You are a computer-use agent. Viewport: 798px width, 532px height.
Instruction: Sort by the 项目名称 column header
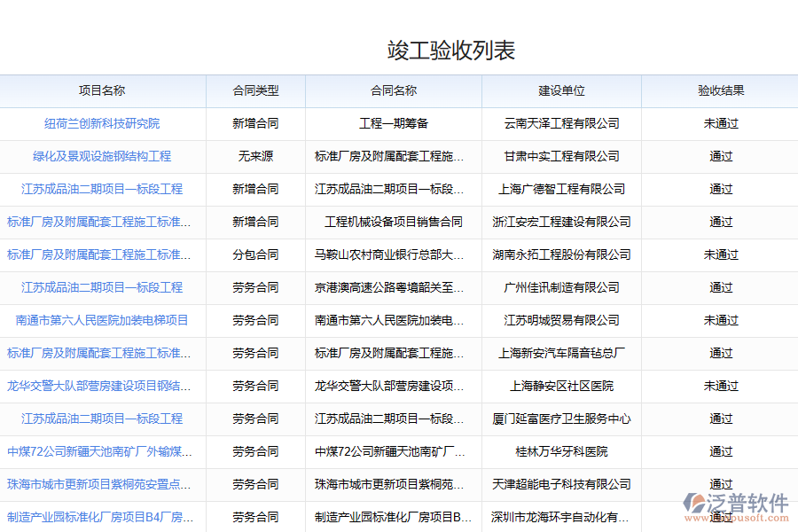(x=102, y=90)
